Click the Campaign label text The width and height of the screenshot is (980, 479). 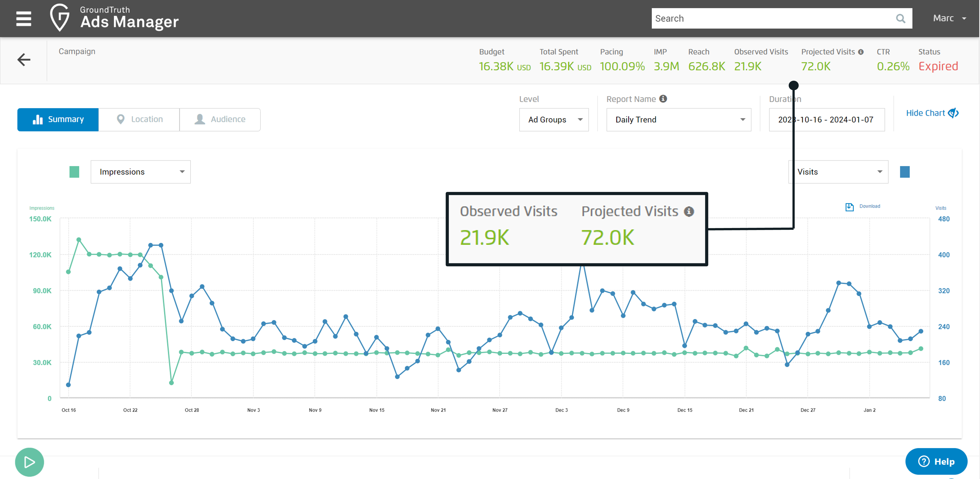coord(77,51)
